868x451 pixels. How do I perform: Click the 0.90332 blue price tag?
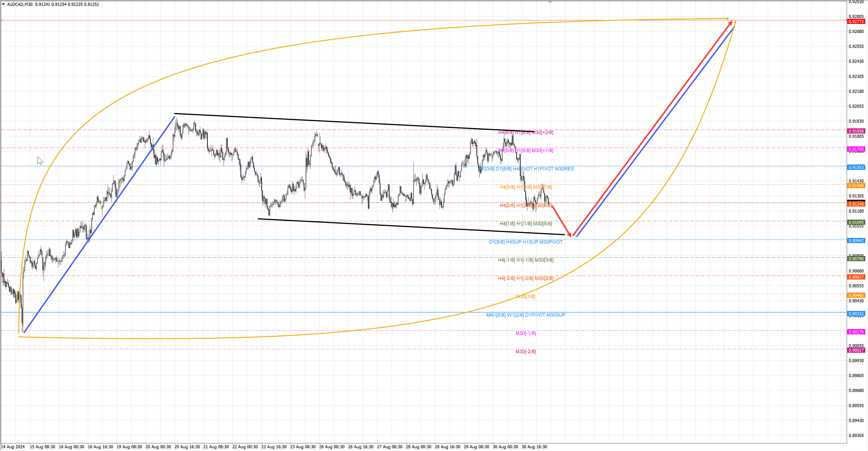[x=856, y=314]
